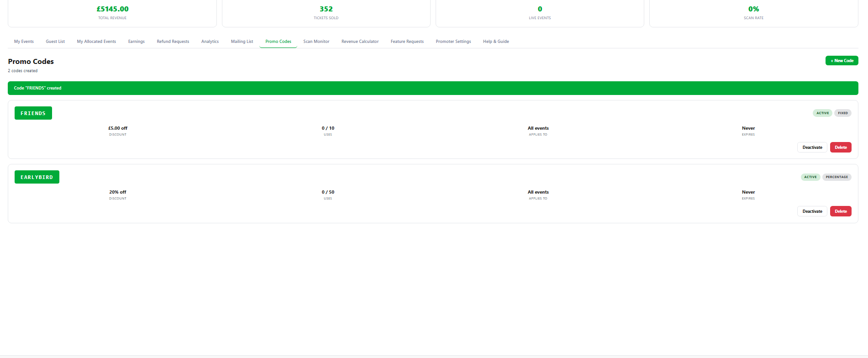The height and width of the screenshot is (358, 868).
Task: Delete the FRIENDS promo code
Action: (840, 147)
